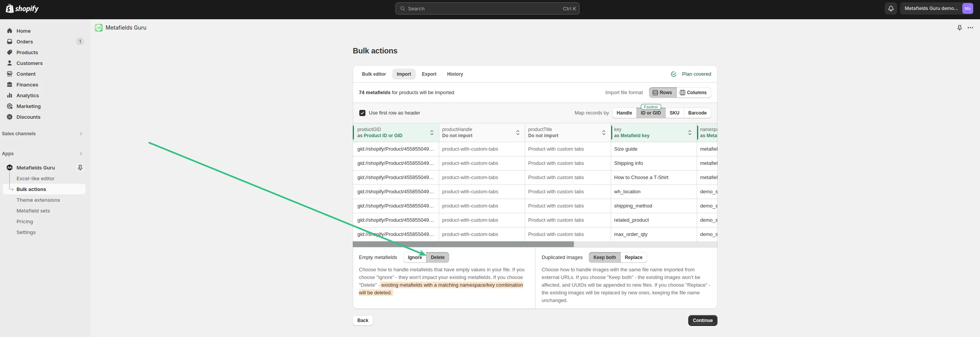The height and width of the screenshot is (337, 980).
Task: Open the three-dot more actions menu
Action: [970, 28]
